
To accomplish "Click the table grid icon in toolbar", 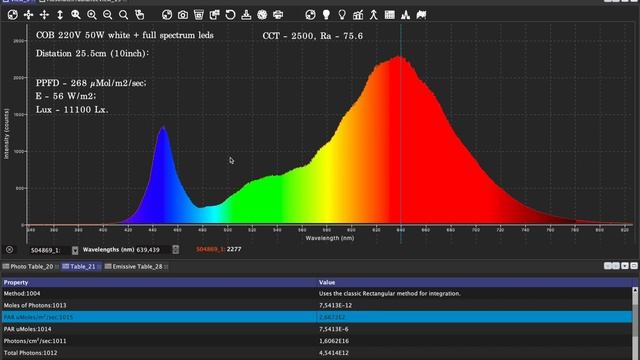I will pyautogui.click(x=390, y=15).
